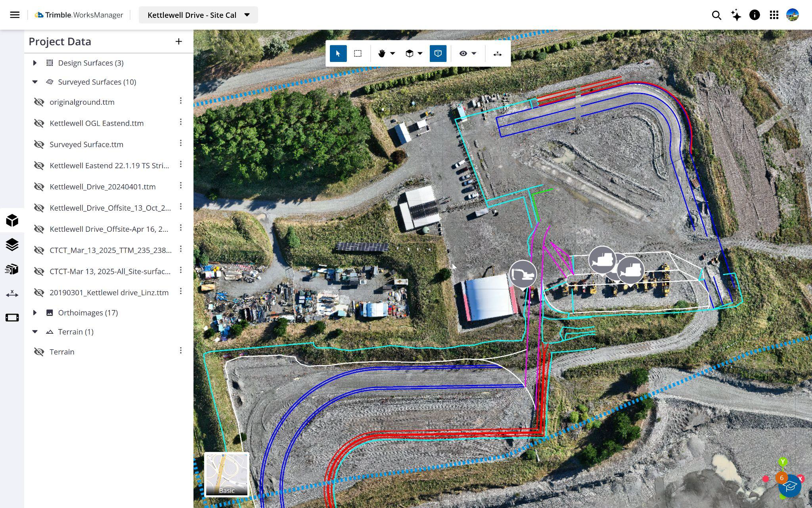Select the 3D orbit cube tool
The height and width of the screenshot is (508, 812).
point(409,53)
